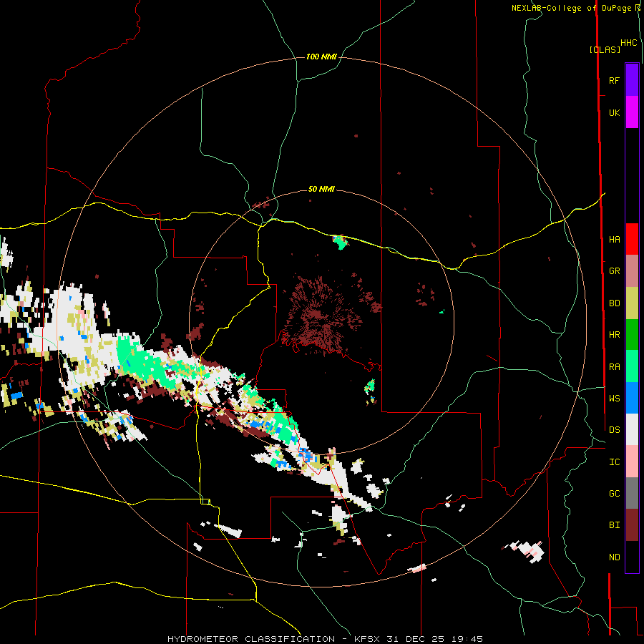This screenshot has width=644, height=644.
Task: Select the brown BI legend swatch
Action: 632,525
